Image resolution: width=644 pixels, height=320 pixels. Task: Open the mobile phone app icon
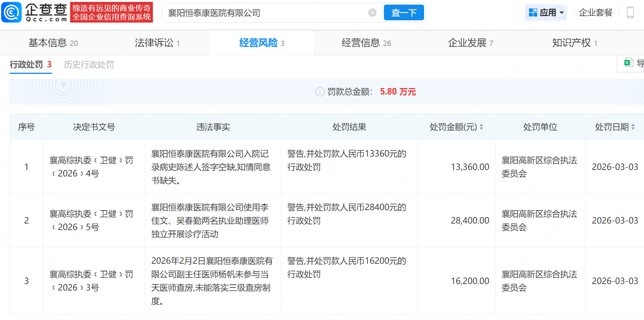tap(630, 13)
